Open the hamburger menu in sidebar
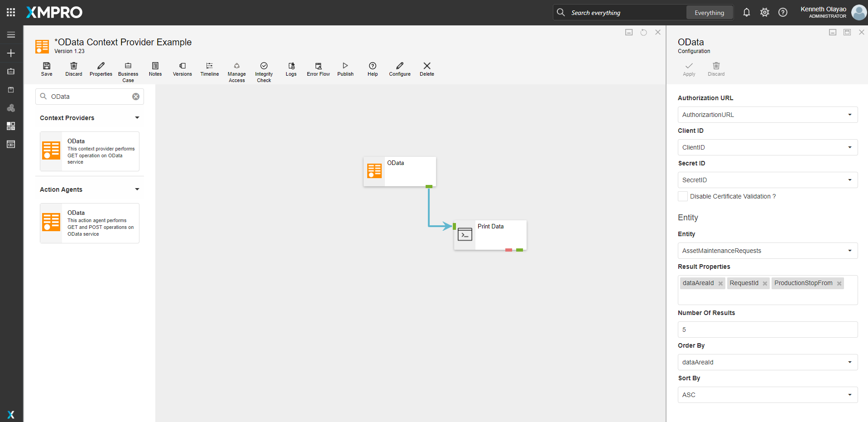The image size is (868, 422). pos(11,35)
